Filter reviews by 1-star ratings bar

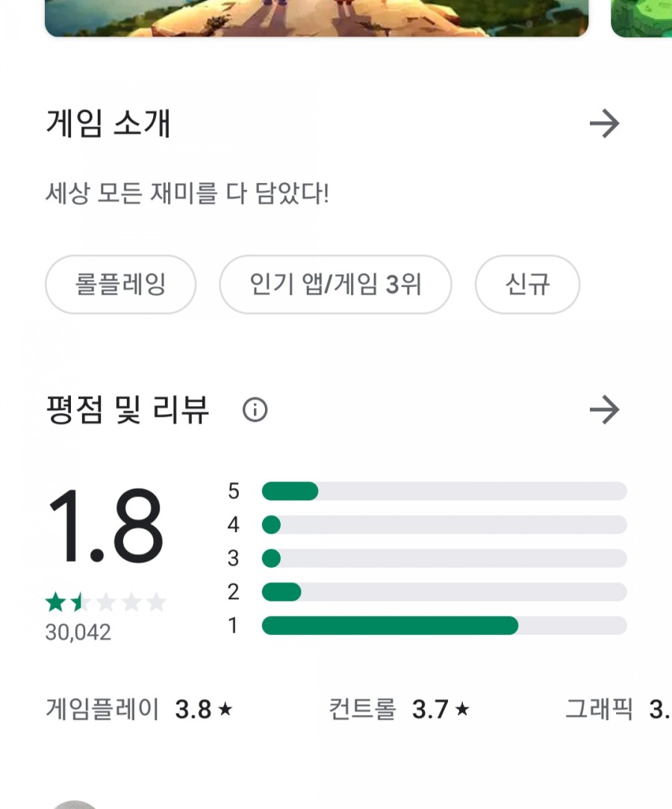443,626
